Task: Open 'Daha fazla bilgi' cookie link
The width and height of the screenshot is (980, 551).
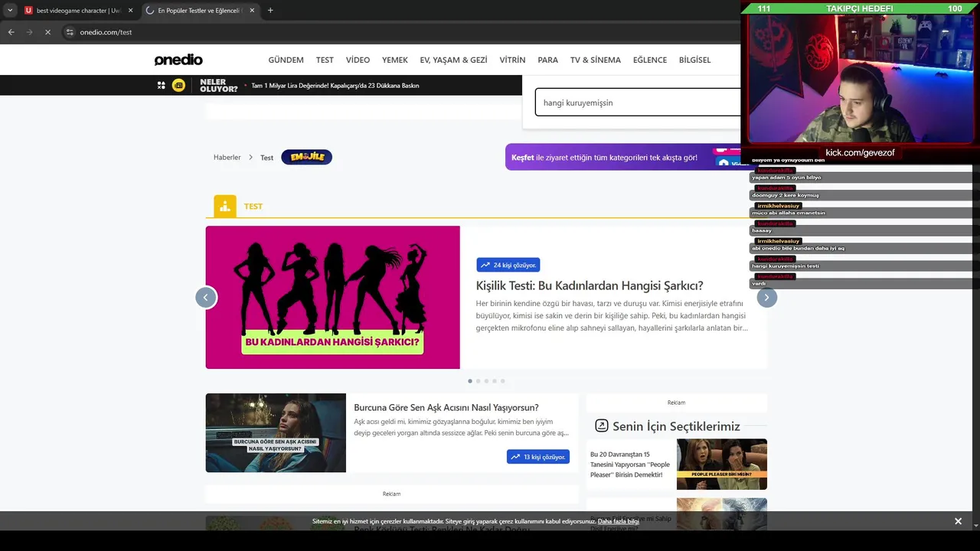Action: point(618,521)
